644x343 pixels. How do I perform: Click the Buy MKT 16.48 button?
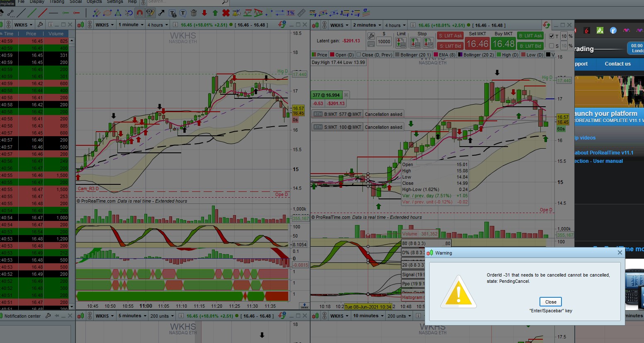tap(503, 44)
